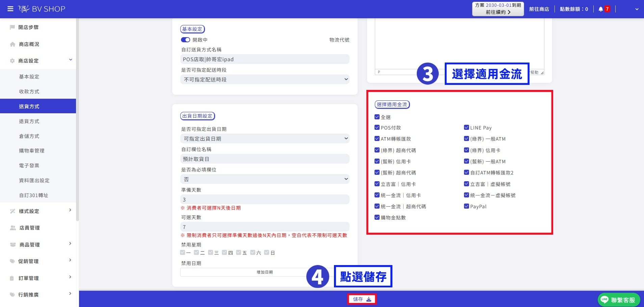
Task: Open the hamburger menu icon
Action: point(10,9)
